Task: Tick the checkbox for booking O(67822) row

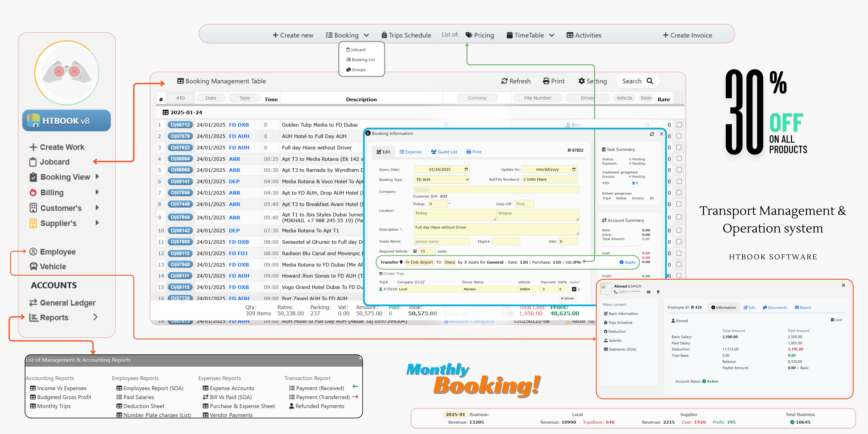Action: click(x=679, y=148)
